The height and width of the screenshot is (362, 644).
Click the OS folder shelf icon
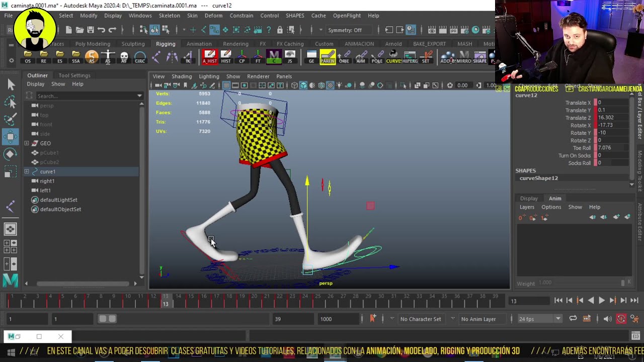28,57
